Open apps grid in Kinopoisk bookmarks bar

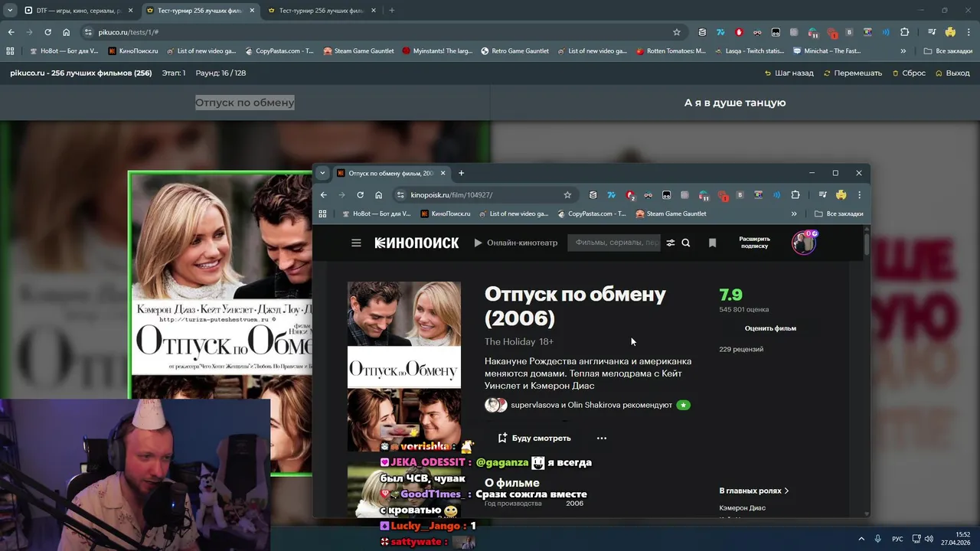[322, 214]
